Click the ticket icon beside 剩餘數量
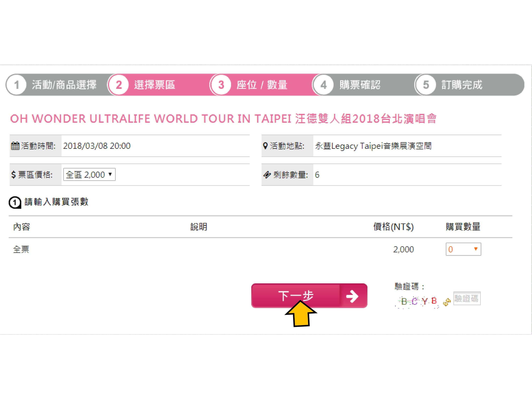The image size is (532, 399). click(267, 175)
